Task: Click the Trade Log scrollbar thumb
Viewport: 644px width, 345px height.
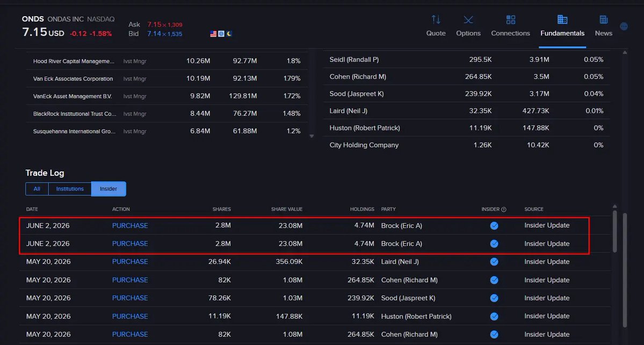Action: (x=614, y=231)
